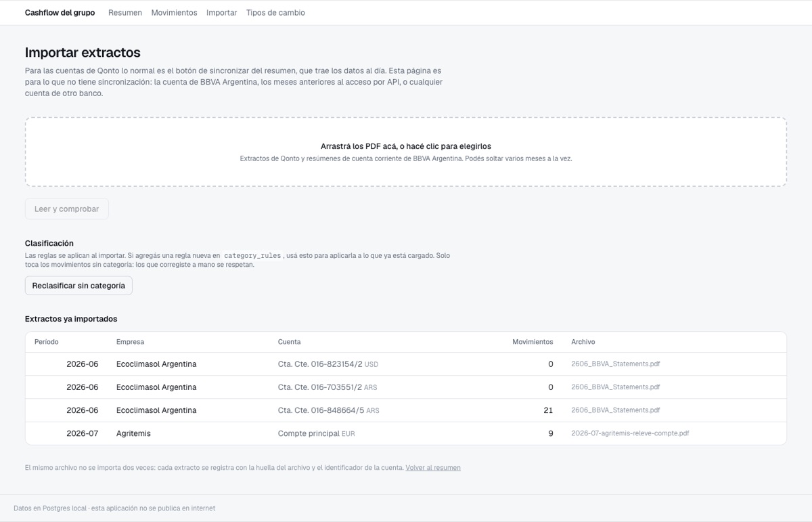Click the Datos en Postgres local footer text
Screen dimensions: 812x522
tap(114, 508)
